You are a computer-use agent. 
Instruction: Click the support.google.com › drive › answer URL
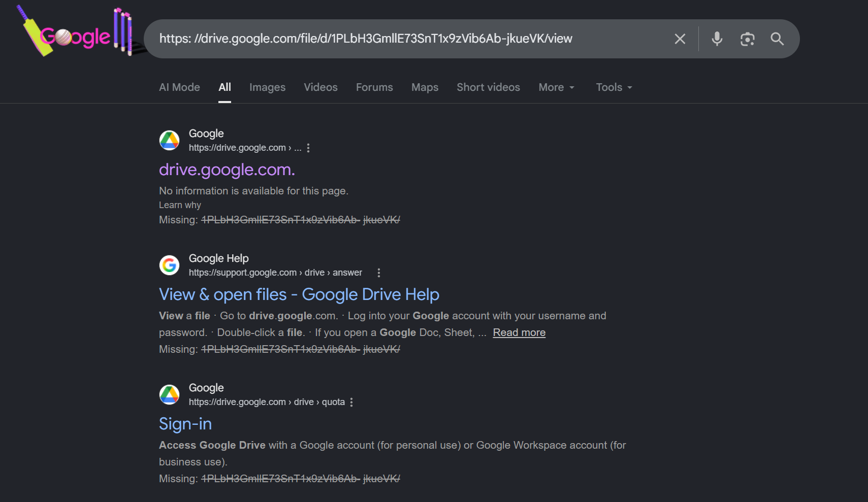pyautogui.click(x=275, y=273)
